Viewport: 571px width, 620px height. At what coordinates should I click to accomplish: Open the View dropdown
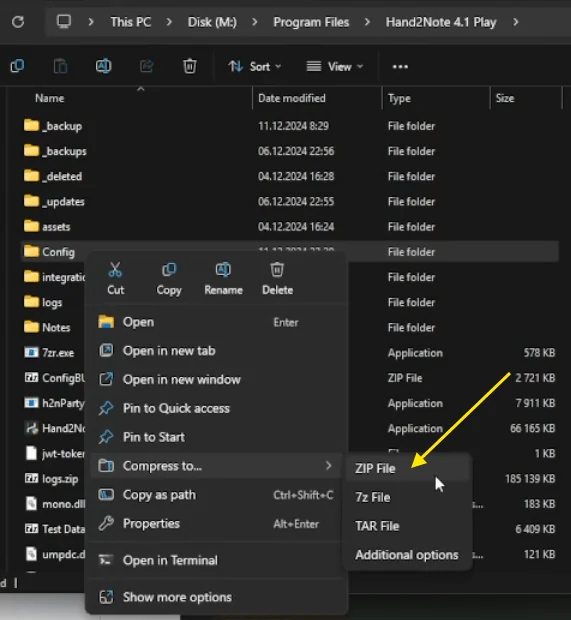tap(335, 66)
